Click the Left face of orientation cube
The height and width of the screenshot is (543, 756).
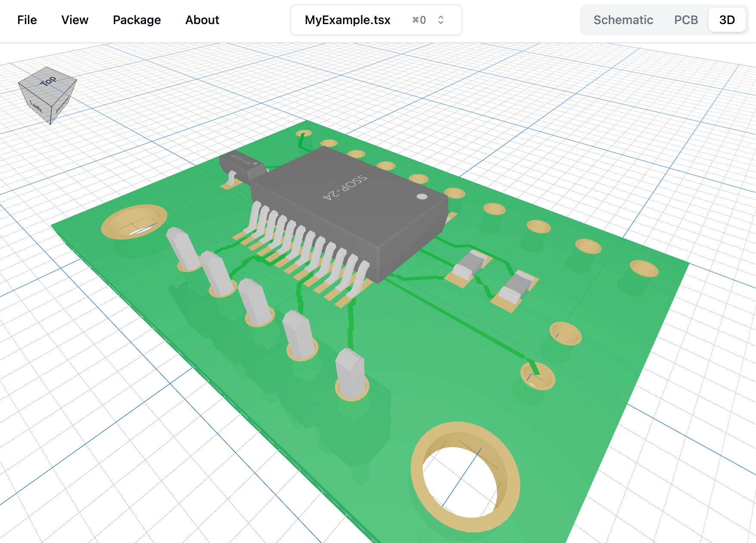pos(35,105)
